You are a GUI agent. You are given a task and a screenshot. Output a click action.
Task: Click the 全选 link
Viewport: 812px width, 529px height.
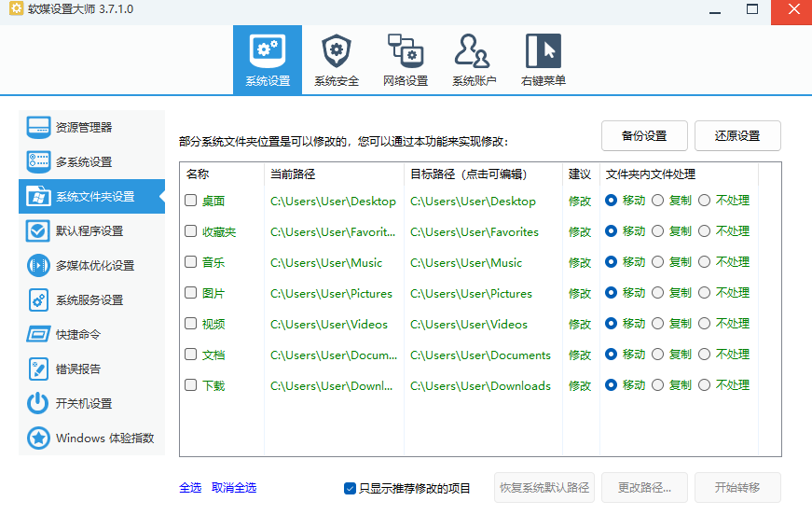(190, 488)
